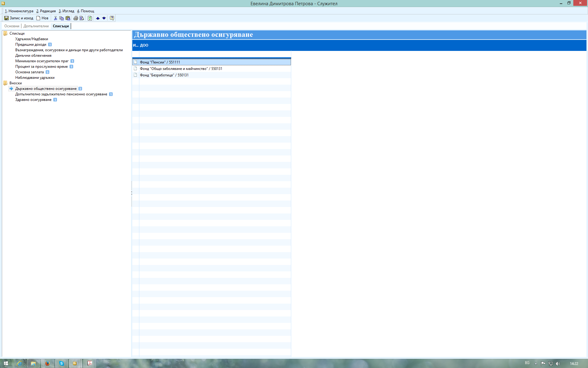Open the 1. Номенклатура menu

tap(19, 11)
